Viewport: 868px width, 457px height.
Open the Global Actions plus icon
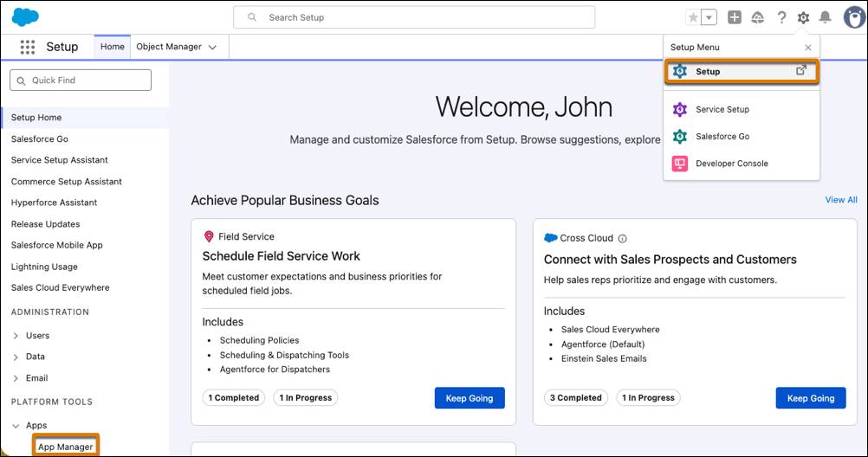coord(735,17)
